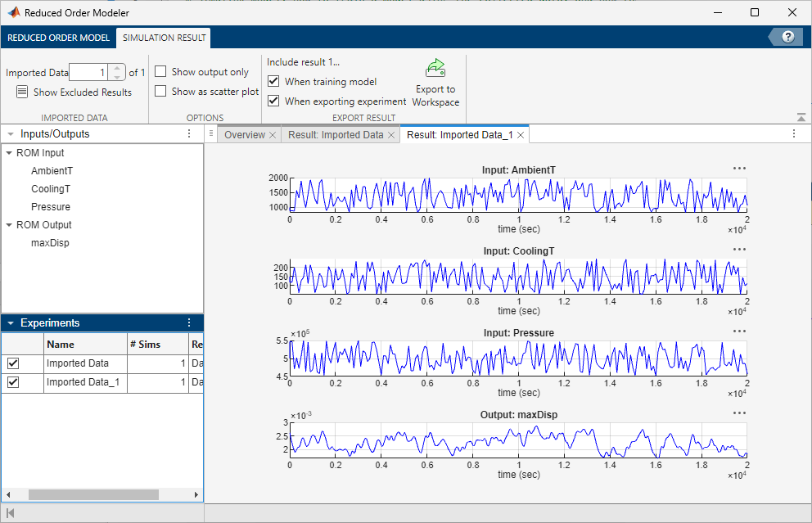Open options for the Input: AmbientT plot
The width and height of the screenshot is (812, 523).
[x=739, y=169]
